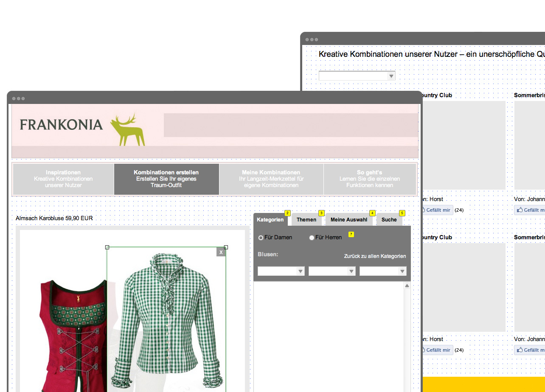Click the thumbs-up icon beside Horst's upper Gefällt mir
The height and width of the screenshot is (392, 545).
click(423, 210)
